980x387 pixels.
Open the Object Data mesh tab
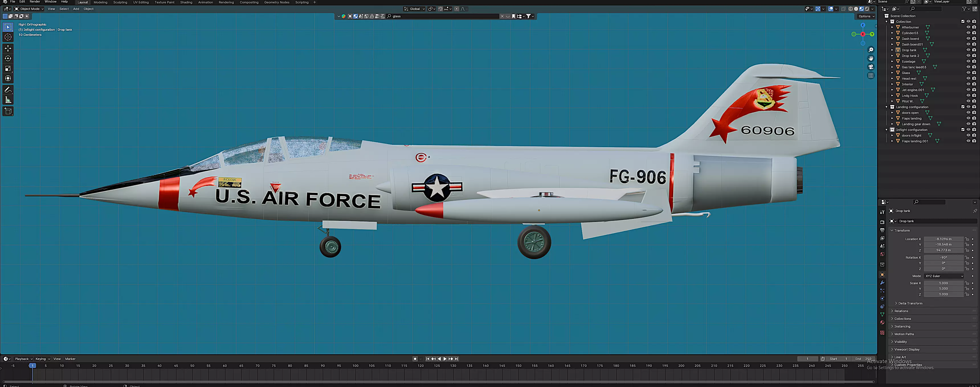(x=882, y=314)
